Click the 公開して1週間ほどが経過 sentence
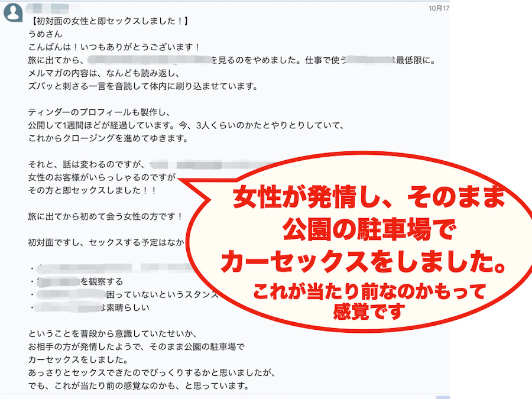532x399 pixels. (186, 125)
